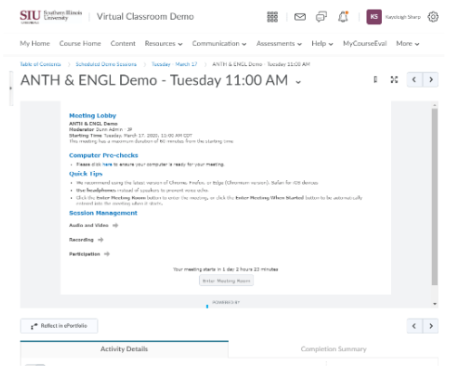Open the Resources dropdown menu
The image size is (464, 377).
pyautogui.click(x=163, y=44)
